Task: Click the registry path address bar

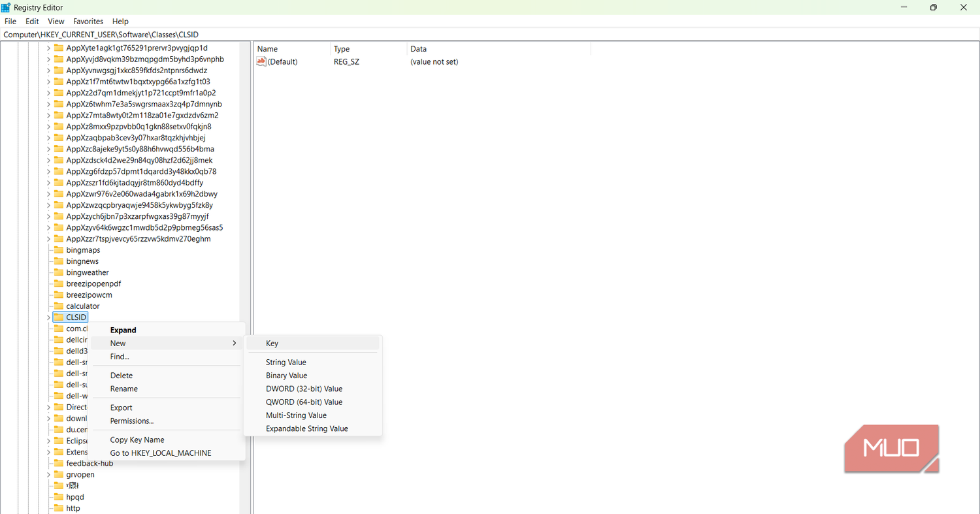Action: [490, 35]
